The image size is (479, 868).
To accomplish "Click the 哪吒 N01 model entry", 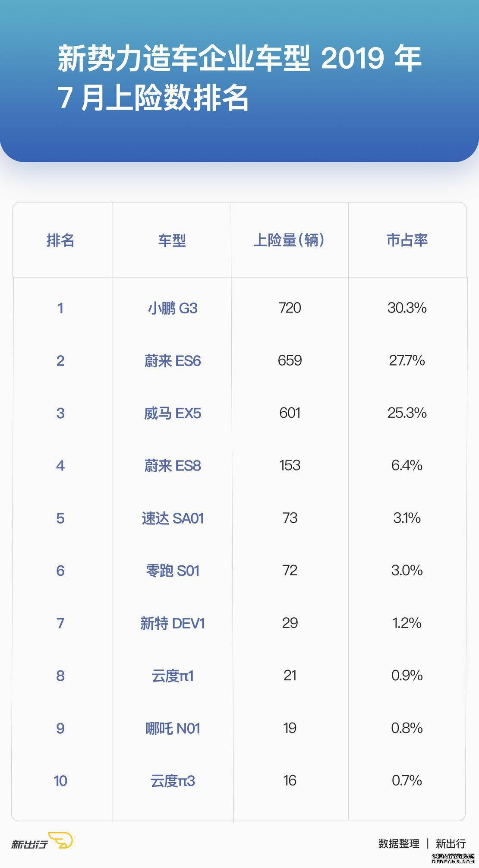I will click(x=173, y=729).
